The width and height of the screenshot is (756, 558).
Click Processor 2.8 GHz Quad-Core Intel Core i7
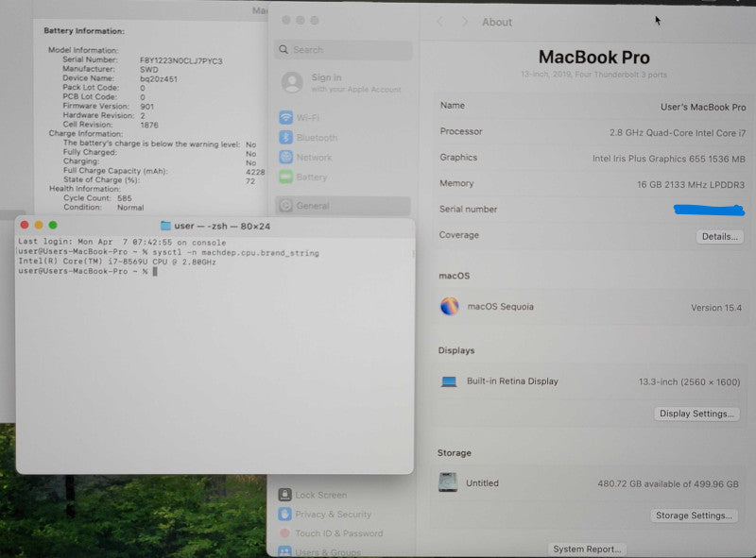pos(678,133)
